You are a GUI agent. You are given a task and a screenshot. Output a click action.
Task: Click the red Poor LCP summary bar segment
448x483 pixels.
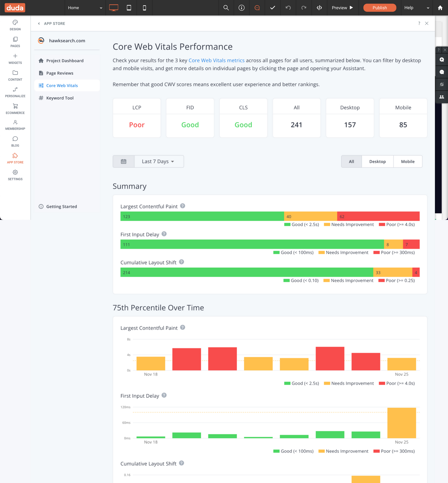click(x=378, y=216)
